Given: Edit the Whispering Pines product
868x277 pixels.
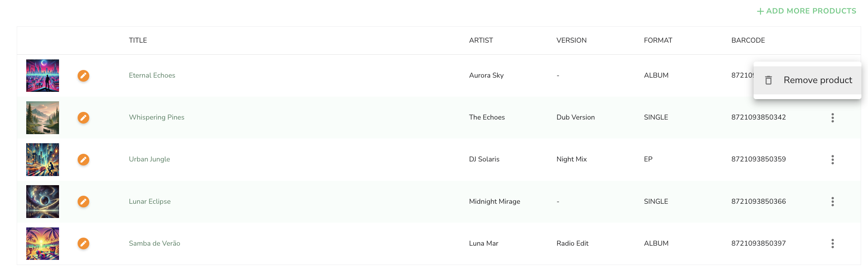Looking at the screenshot, I should tap(83, 118).
